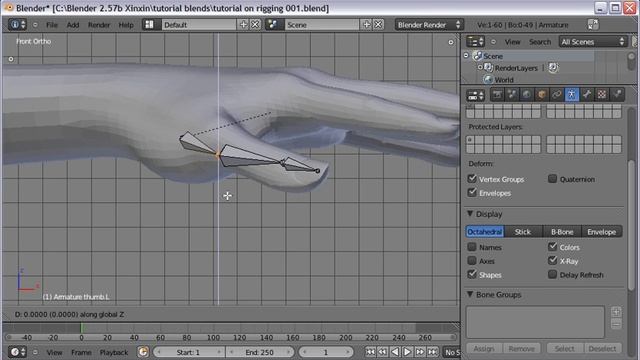Open the Armature data tab
640x360 pixels.
click(572, 95)
